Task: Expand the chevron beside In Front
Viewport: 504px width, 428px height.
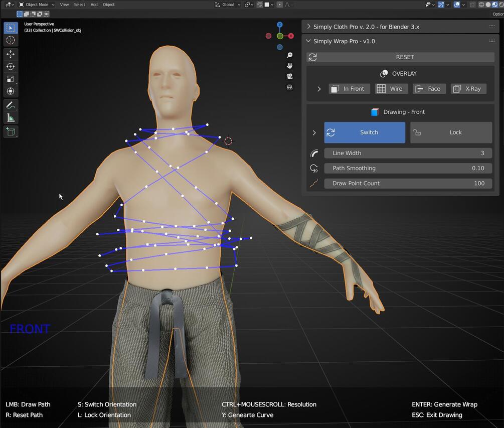Action: tap(319, 89)
